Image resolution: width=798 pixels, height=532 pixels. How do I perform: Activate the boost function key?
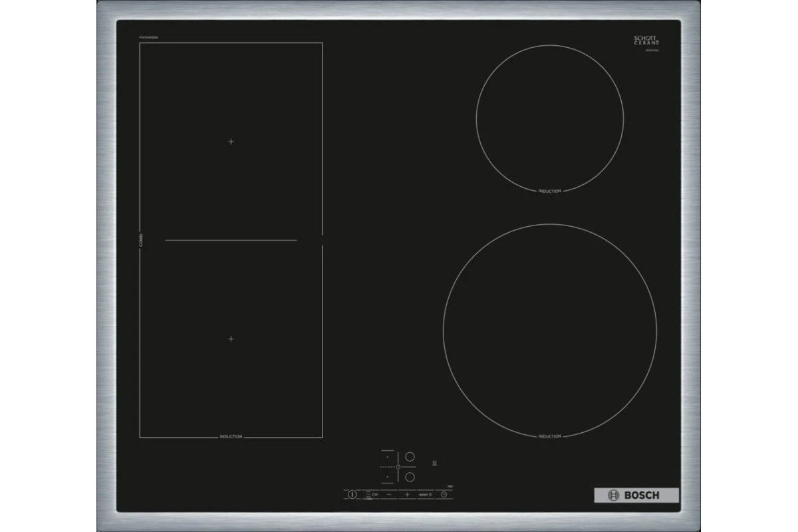[426, 495]
